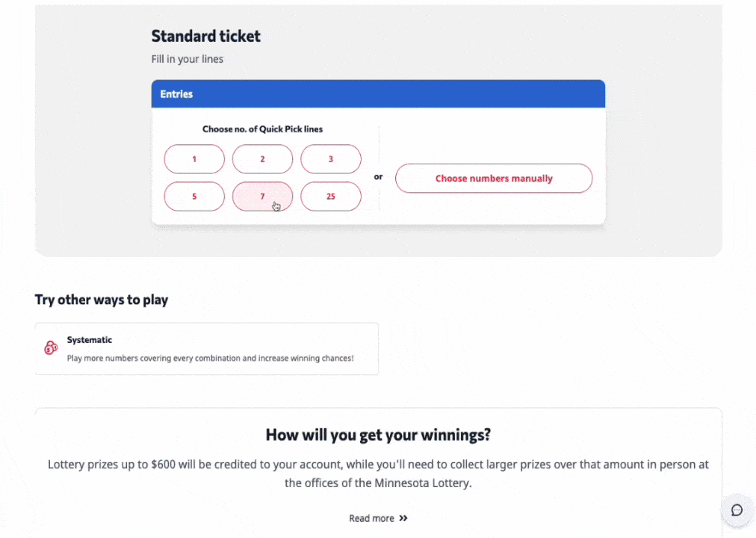Click the 'Choose no. of Quick Pick lines' label
The width and height of the screenshot is (756, 538).
(262, 129)
